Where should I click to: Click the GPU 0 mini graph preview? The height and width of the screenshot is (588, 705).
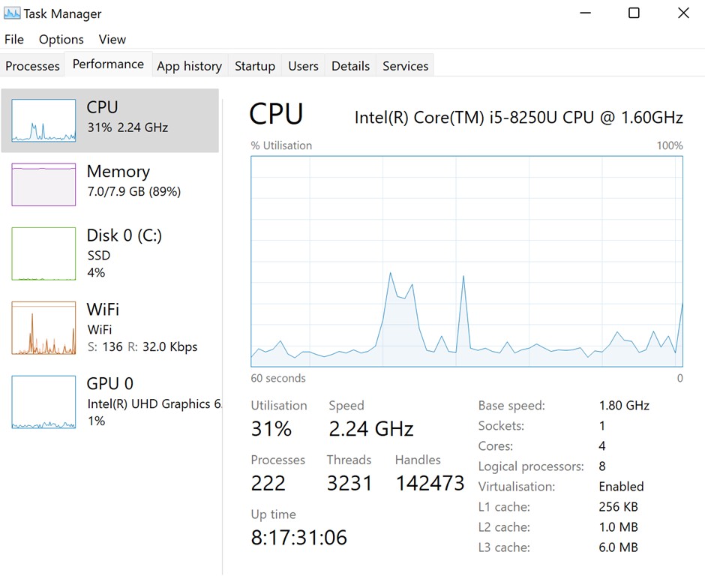(43, 402)
